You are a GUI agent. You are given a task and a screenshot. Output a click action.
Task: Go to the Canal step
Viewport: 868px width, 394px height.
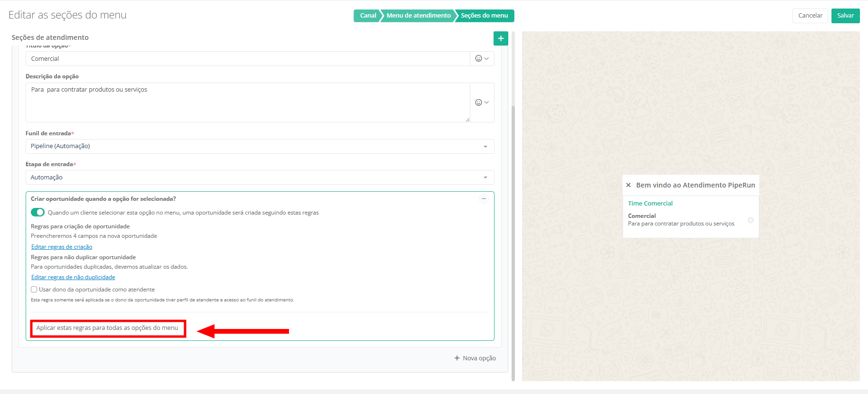(x=368, y=16)
